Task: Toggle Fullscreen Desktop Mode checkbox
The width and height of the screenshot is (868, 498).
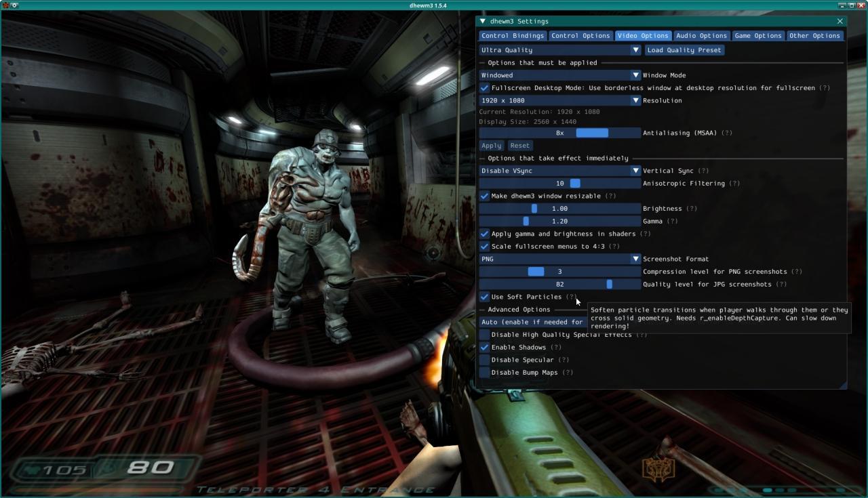Action: click(484, 88)
